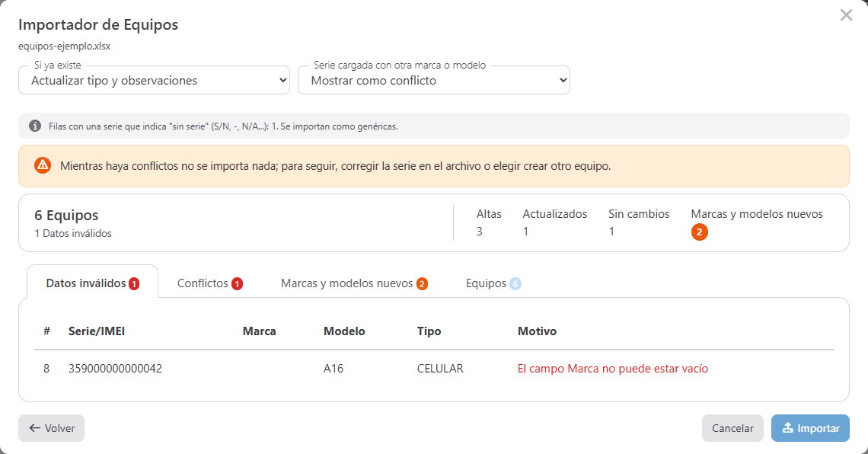Image resolution: width=868 pixels, height=454 pixels.
Task: Click the red badge on Datos inválidos tab
Action: [134, 284]
